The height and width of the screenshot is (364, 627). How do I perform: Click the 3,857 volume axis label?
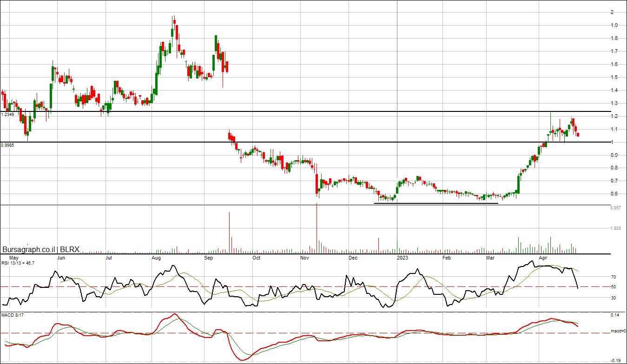[615, 208]
